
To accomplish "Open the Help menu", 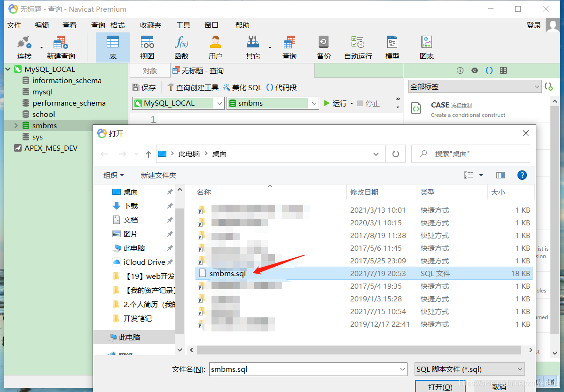I will click(243, 25).
